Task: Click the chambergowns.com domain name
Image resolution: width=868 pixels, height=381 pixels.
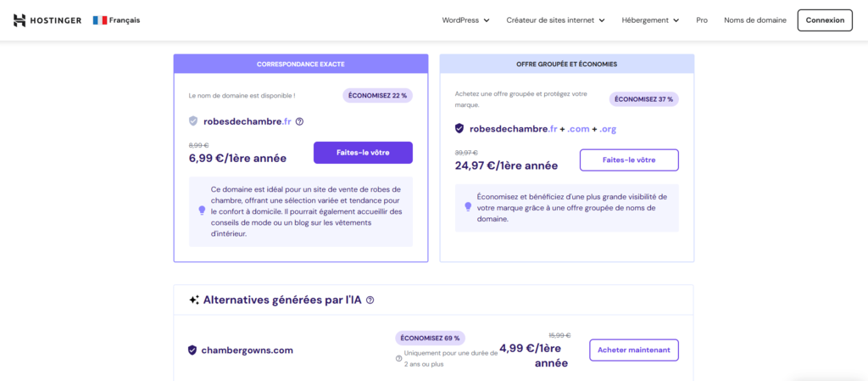Action: coord(247,350)
